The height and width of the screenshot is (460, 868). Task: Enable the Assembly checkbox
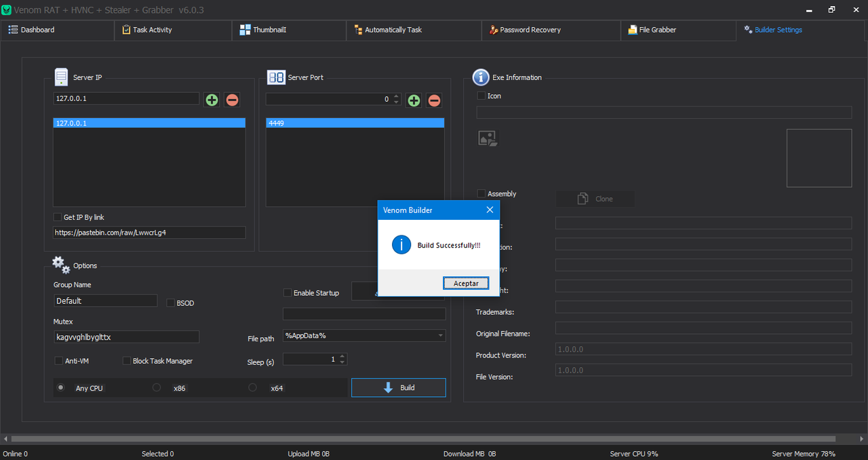tap(481, 193)
